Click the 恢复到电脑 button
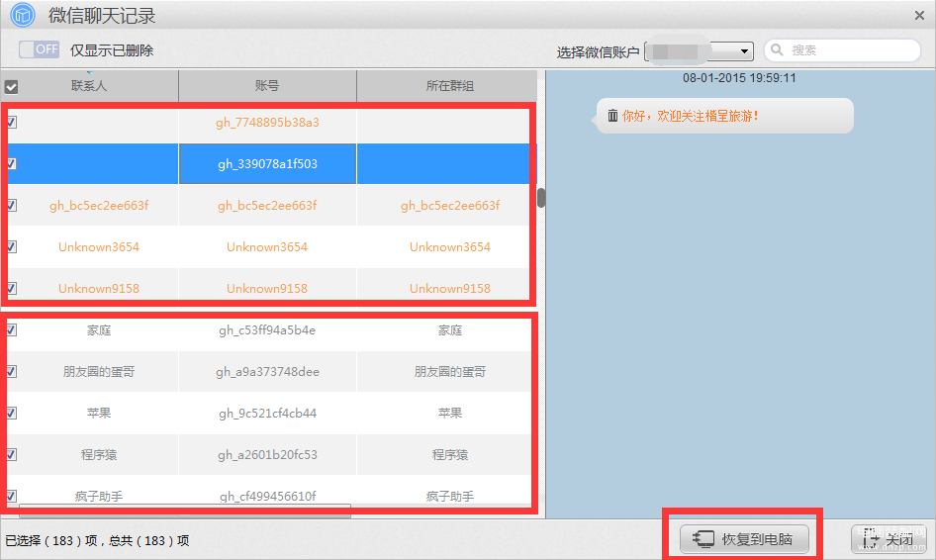Viewport: 936px width, 560px height. [x=744, y=539]
